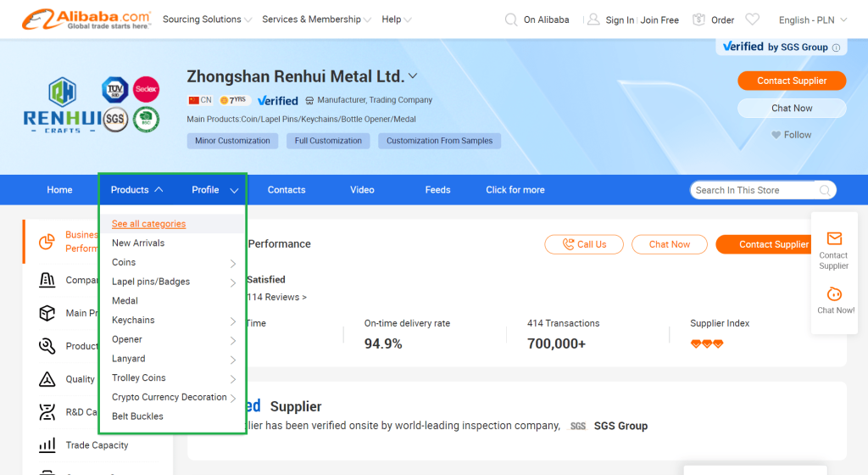Viewport: 868px width, 475px height.
Task: Click the outlined Chat Now button in Performance
Action: click(x=670, y=244)
